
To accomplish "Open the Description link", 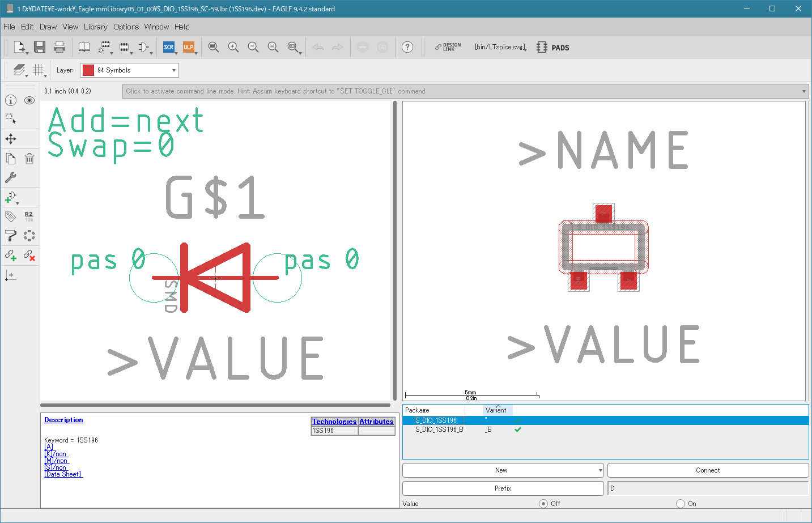I will tap(63, 420).
